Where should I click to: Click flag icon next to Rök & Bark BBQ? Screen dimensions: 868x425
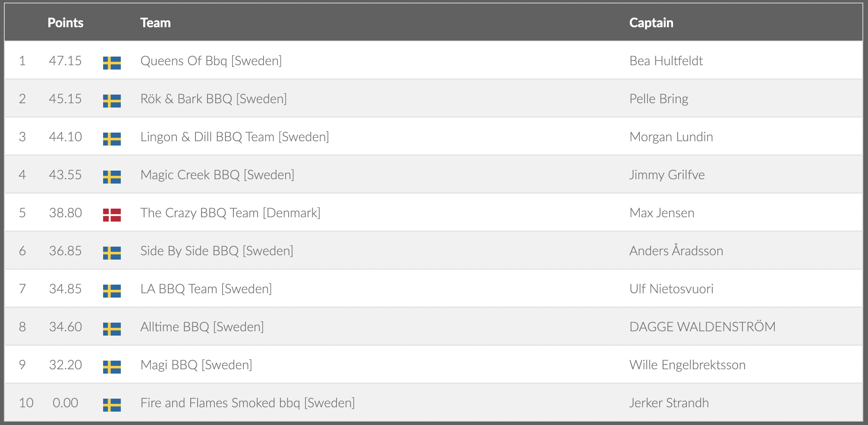(x=112, y=101)
